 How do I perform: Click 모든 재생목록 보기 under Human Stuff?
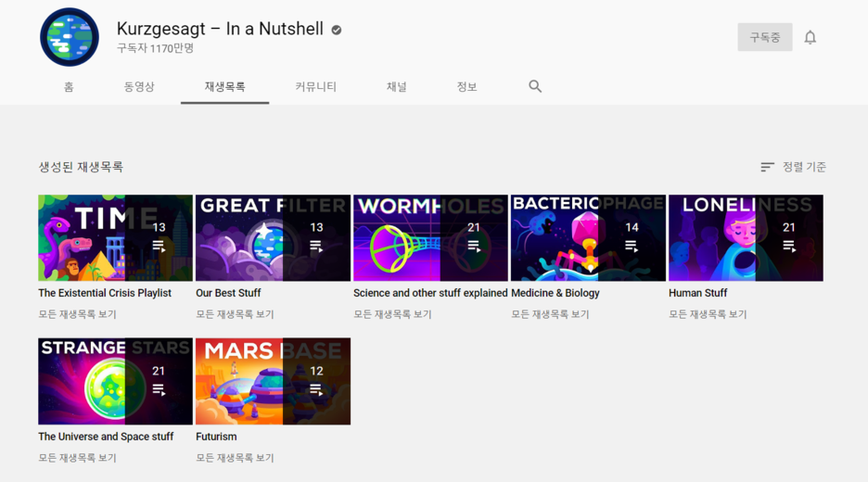[x=708, y=314]
